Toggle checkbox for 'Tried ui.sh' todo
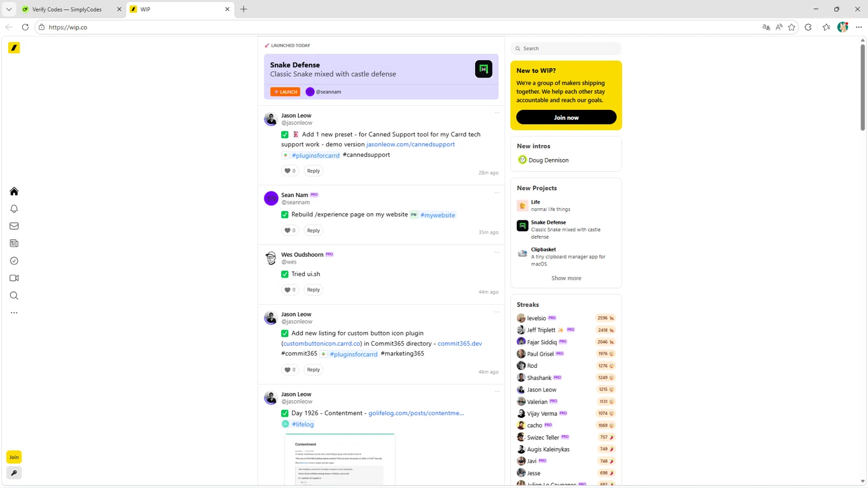This screenshot has width=868, height=488. click(x=285, y=274)
